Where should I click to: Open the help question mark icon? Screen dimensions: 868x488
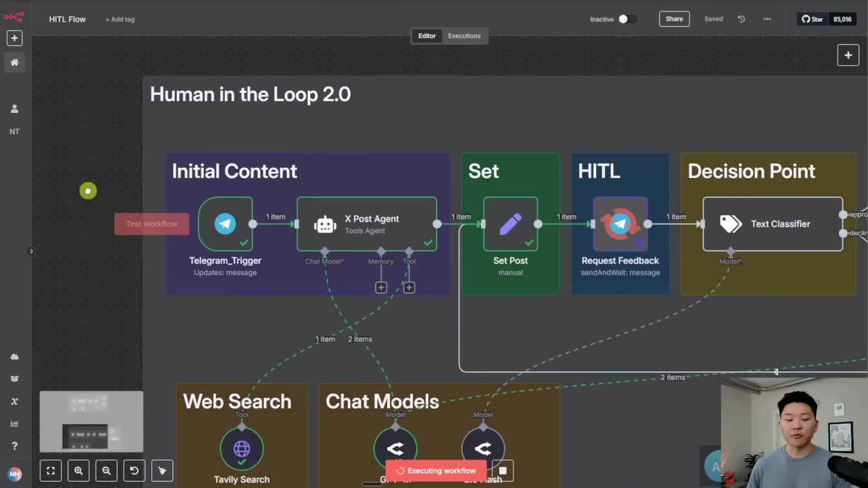pos(14,446)
